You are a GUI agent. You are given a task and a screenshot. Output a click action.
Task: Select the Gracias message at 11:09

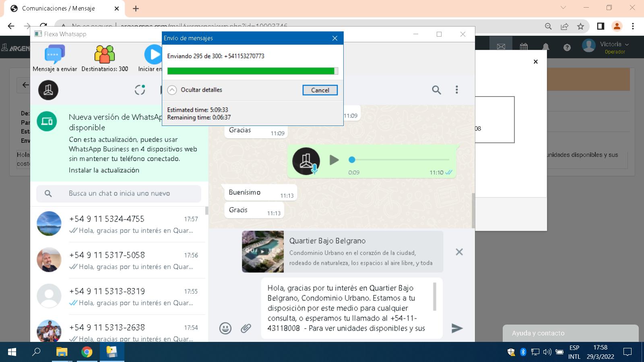tap(256, 131)
